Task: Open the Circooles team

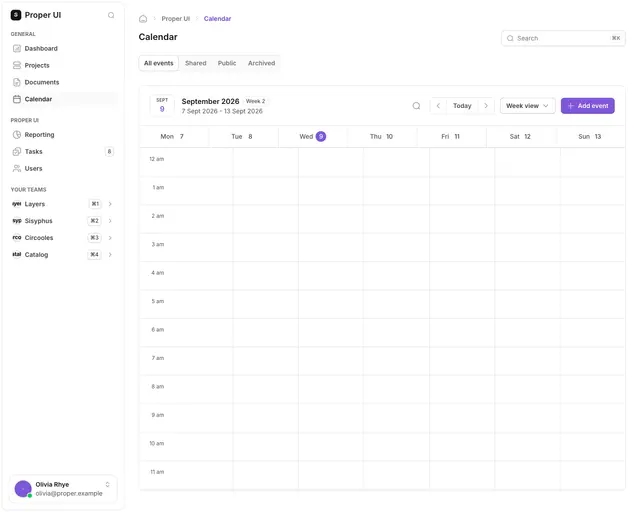Action: click(x=63, y=238)
